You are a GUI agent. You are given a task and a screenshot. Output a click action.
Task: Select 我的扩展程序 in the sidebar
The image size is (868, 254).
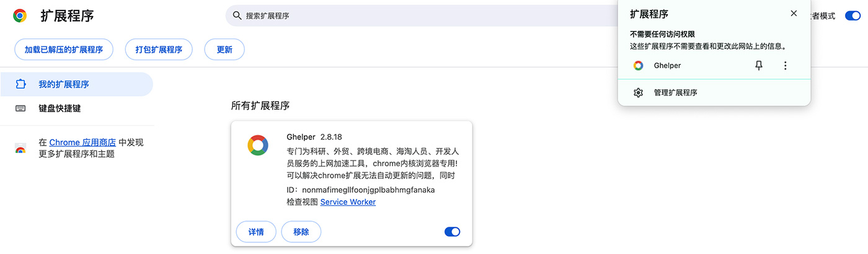[x=76, y=84]
